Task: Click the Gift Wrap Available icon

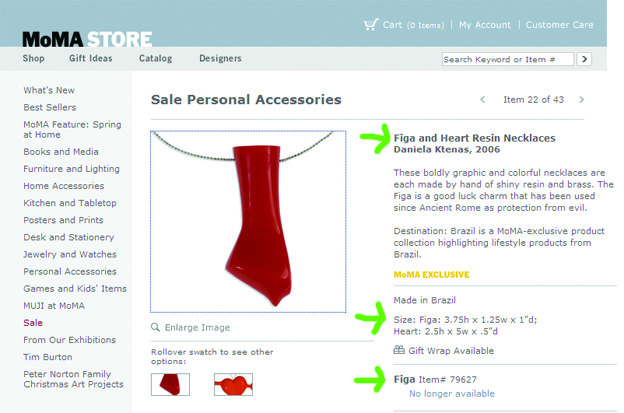Action: tap(399, 350)
